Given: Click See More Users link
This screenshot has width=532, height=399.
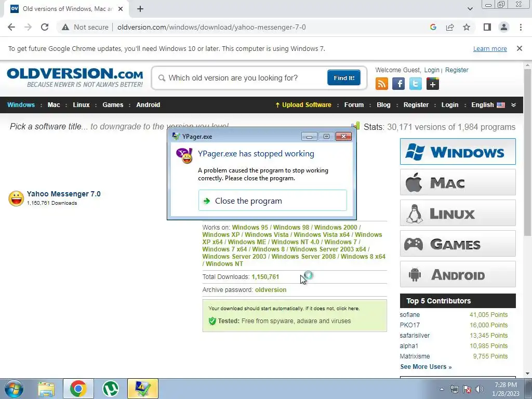Looking at the screenshot, I should pyautogui.click(x=426, y=366).
